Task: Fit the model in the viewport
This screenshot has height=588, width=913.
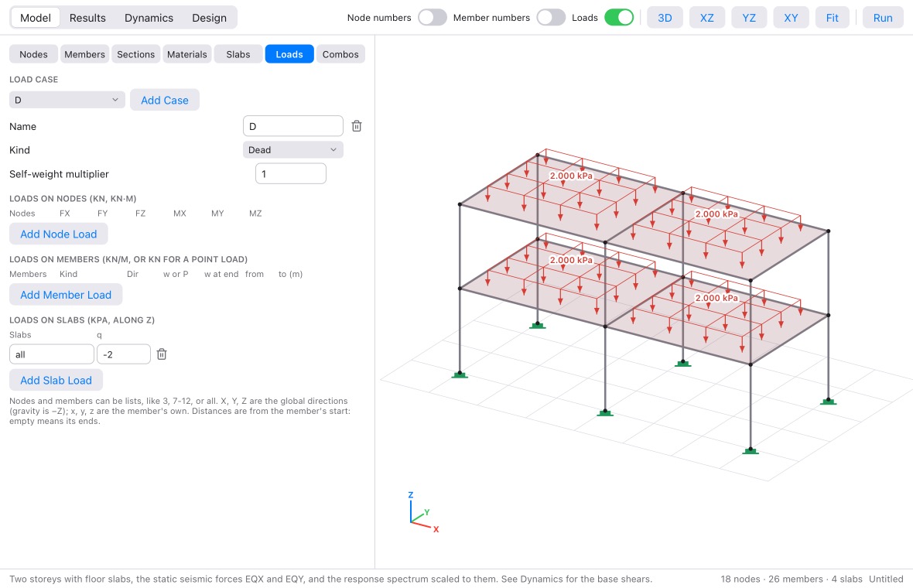Action: (x=832, y=18)
